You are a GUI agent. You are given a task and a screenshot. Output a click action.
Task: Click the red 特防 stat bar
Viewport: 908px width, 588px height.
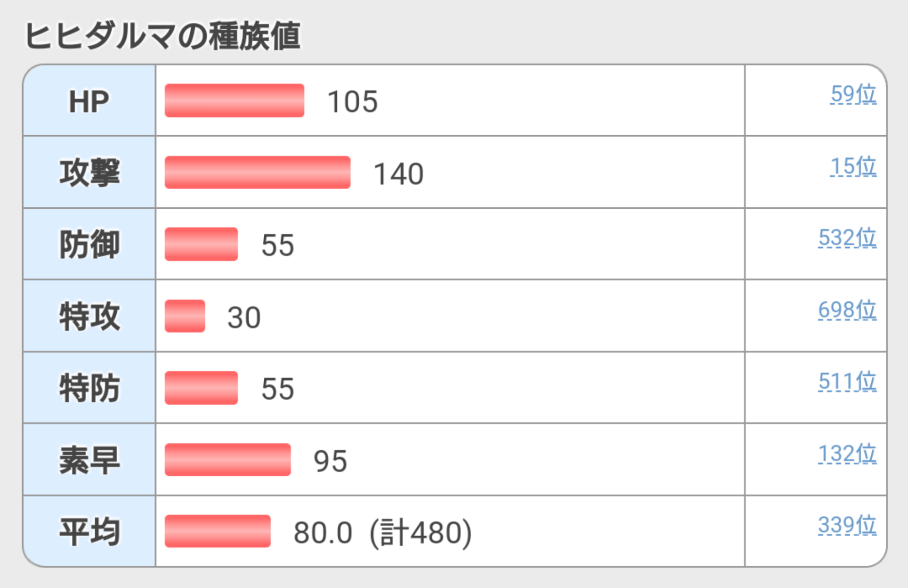201,388
